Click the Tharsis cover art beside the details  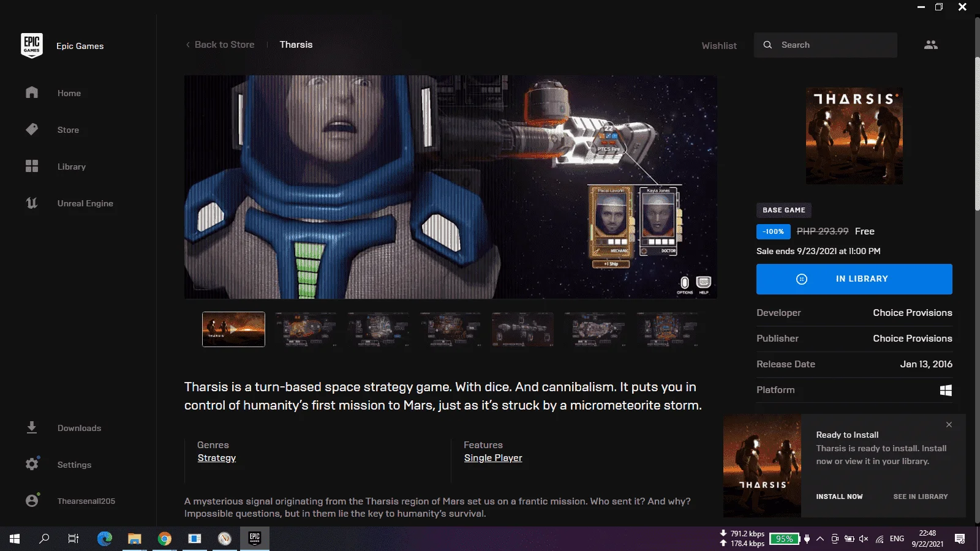click(x=854, y=136)
